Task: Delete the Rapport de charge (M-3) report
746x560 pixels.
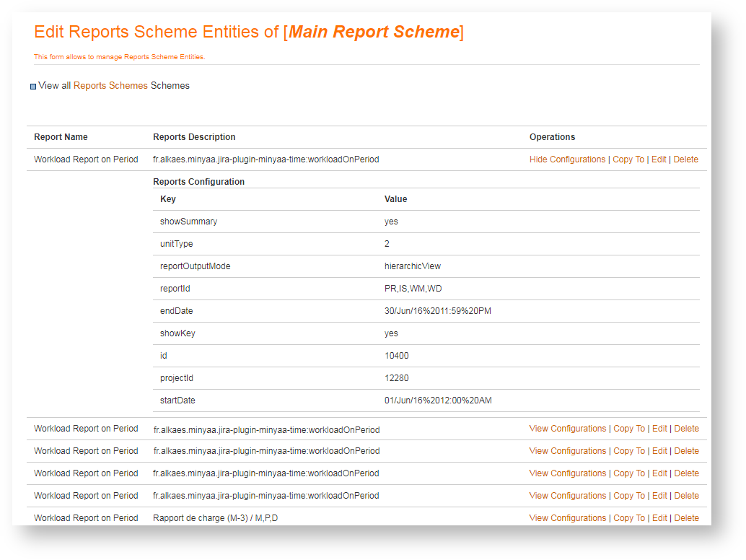Action: 686,518
